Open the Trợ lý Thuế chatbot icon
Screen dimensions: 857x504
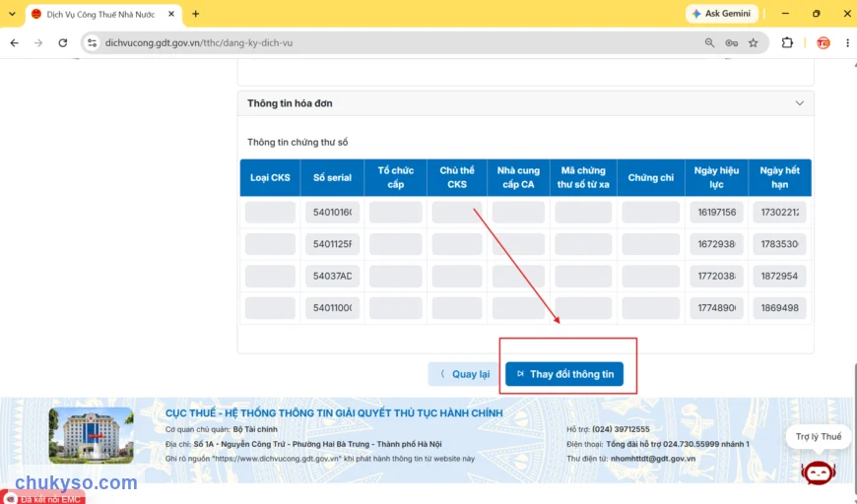tap(819, 472)
